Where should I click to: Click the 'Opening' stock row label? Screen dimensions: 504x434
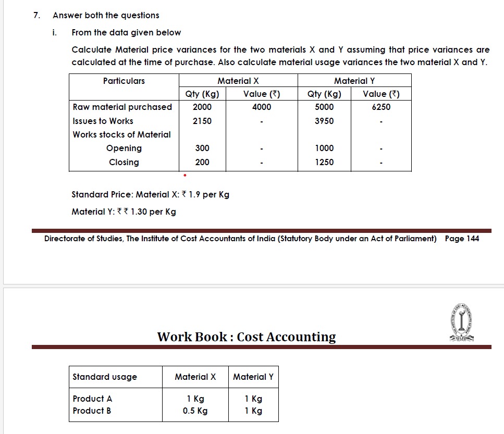coord(124,148)
